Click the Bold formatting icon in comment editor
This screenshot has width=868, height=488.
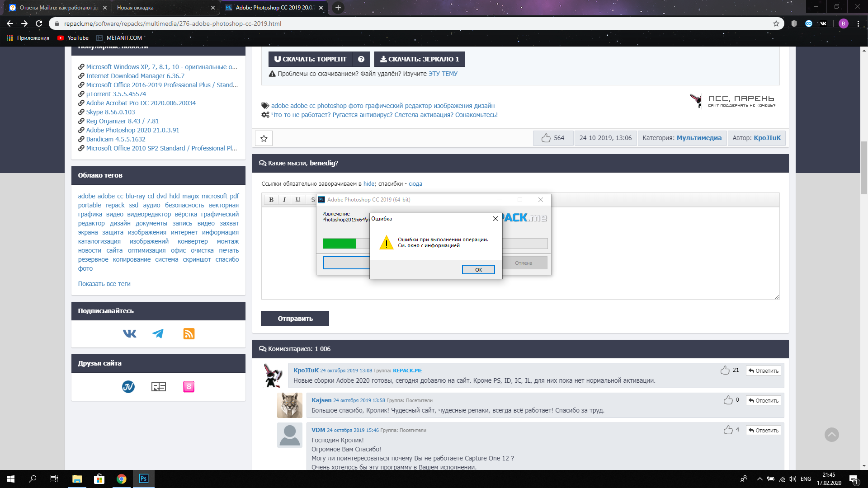click(271, 200)
